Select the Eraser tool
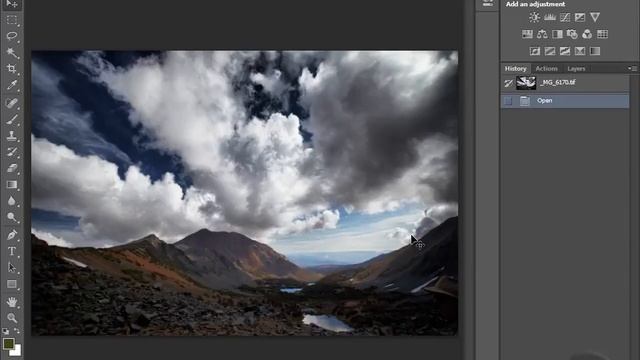Viewport: 640px width, 360px height. tap(11, 168)
